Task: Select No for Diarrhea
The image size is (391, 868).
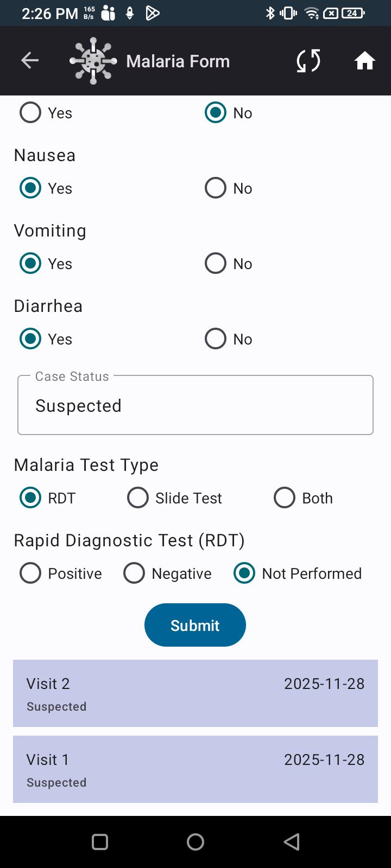Action: tap(216, 339)
